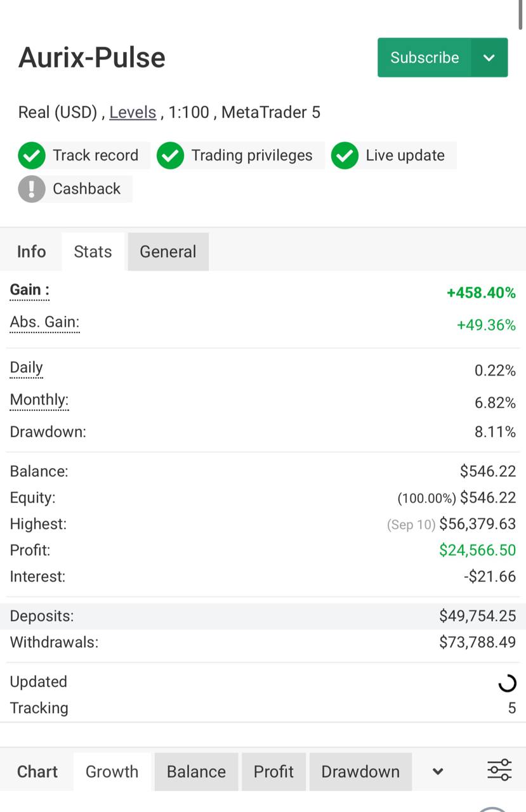Click the Live update green checkmark icon
Image resolution: width=526 pixels, height=812 pixels.
[x=345, y=155]
